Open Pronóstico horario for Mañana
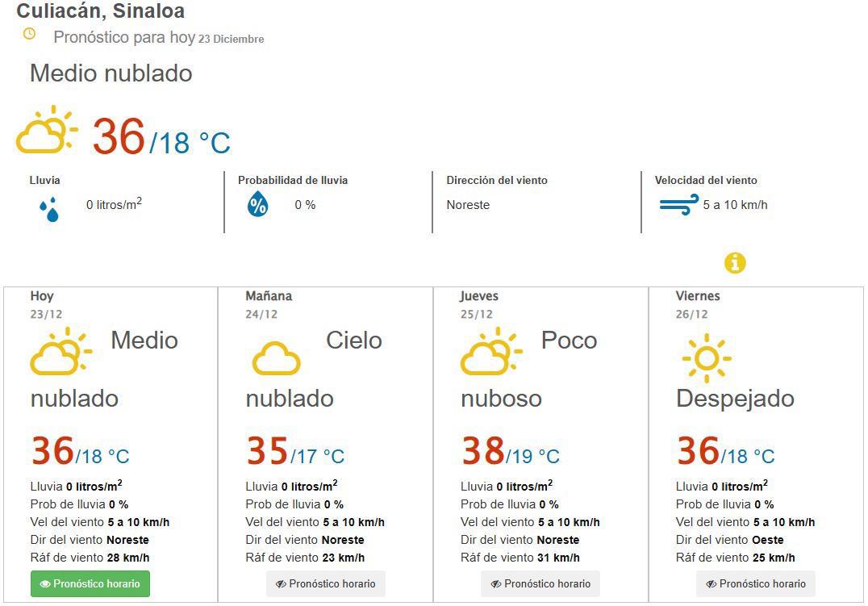Screen dimensions: 868x606 [325, 583]
